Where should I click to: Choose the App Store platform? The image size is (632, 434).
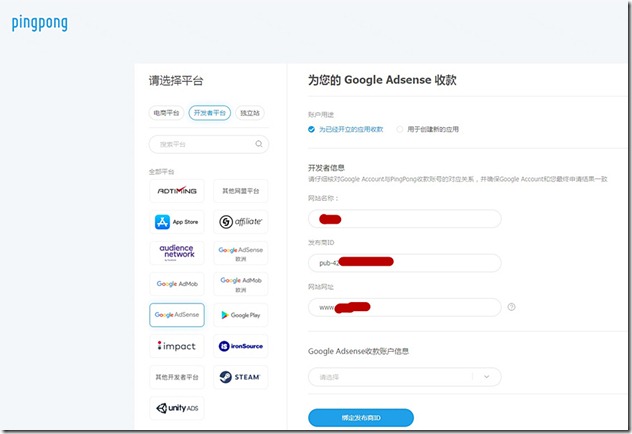pyautogui.click(x=177, y=222)
